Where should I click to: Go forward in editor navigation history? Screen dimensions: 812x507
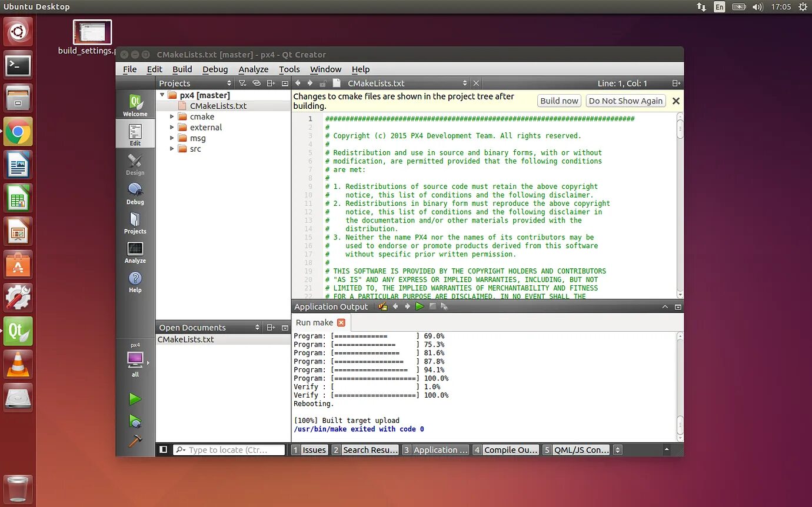click(310, 84)
